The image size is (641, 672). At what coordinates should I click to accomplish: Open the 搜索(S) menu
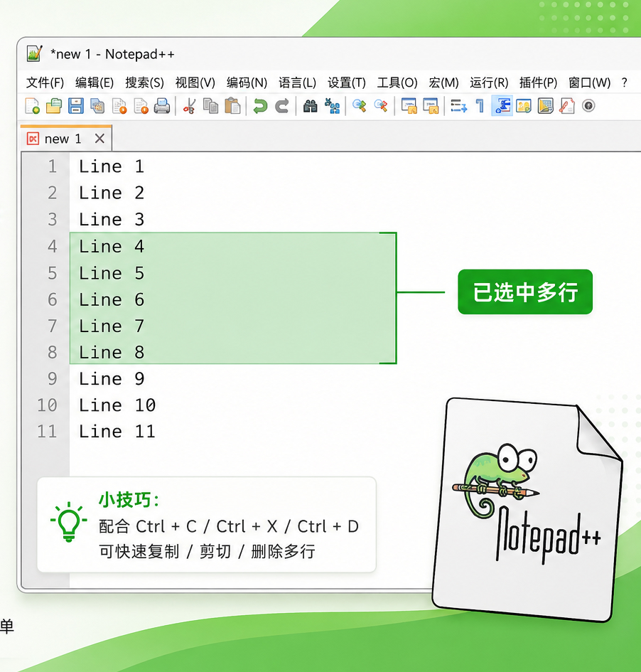point(145,82)
